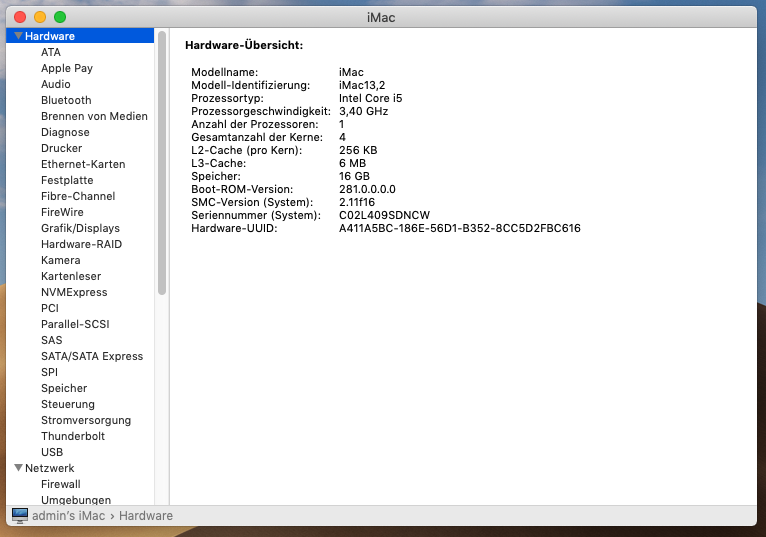This screenshot has height=537, width=766.
Task: Click the 16 GB Speicher value
Action: tap(354, 176)
